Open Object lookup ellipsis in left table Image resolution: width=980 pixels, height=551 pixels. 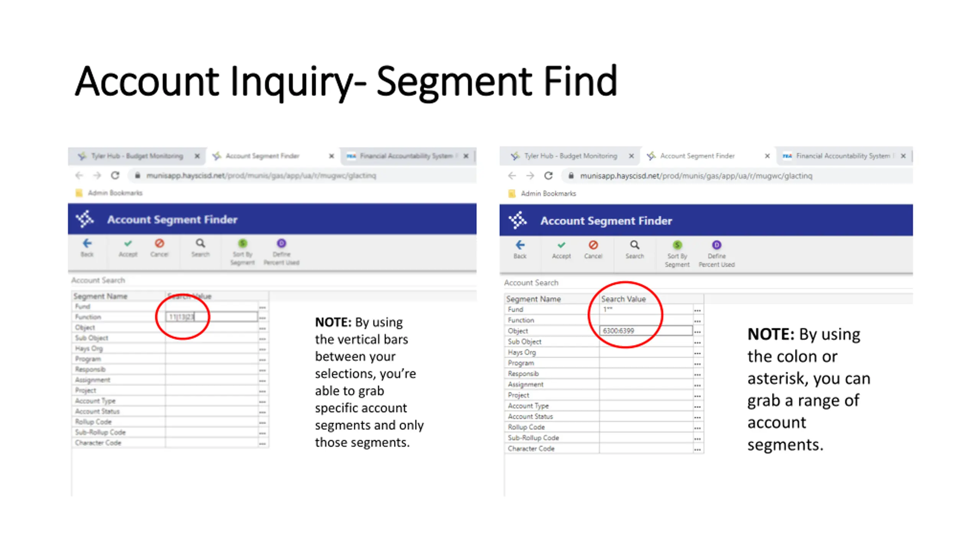point(263,328)
